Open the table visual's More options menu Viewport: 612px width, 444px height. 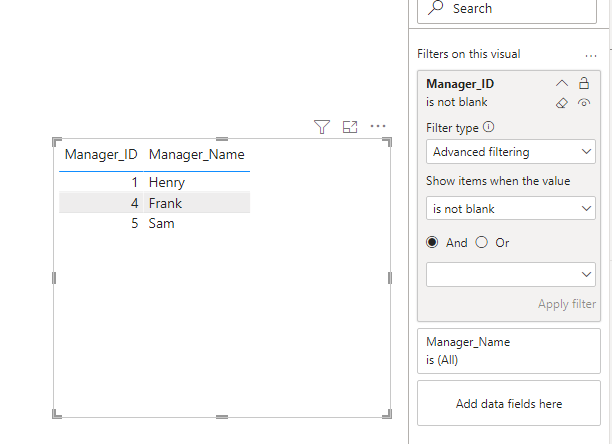click(x=378, y=126)
